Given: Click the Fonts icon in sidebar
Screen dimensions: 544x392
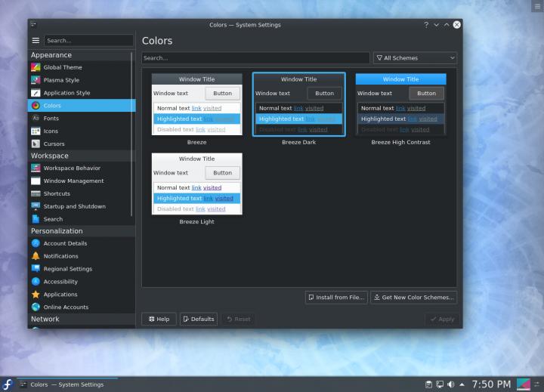Looking at the screenshot, I should coord(36,119).
